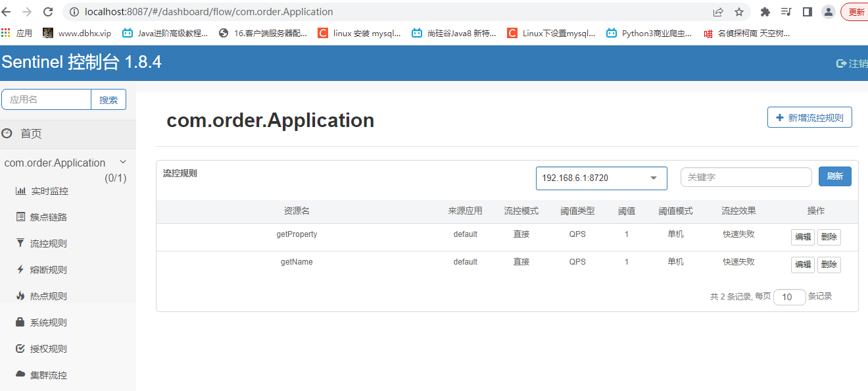
Task: Click 新增流控规则 to add a rule
Action: pyautogui.click(x=809, y=117)
